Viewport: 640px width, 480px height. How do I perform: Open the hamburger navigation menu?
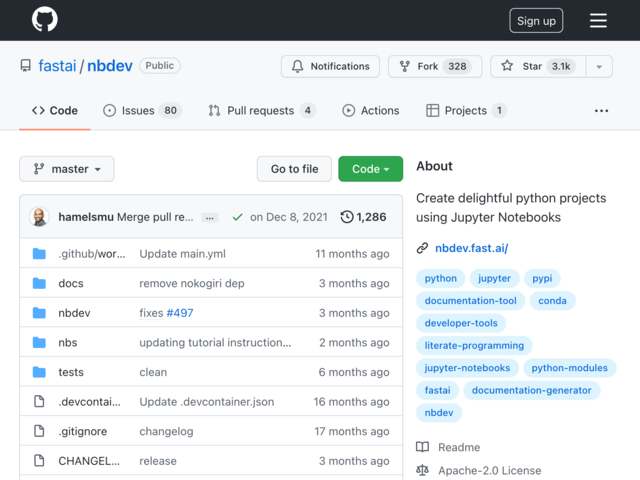(x=598, y=20)
